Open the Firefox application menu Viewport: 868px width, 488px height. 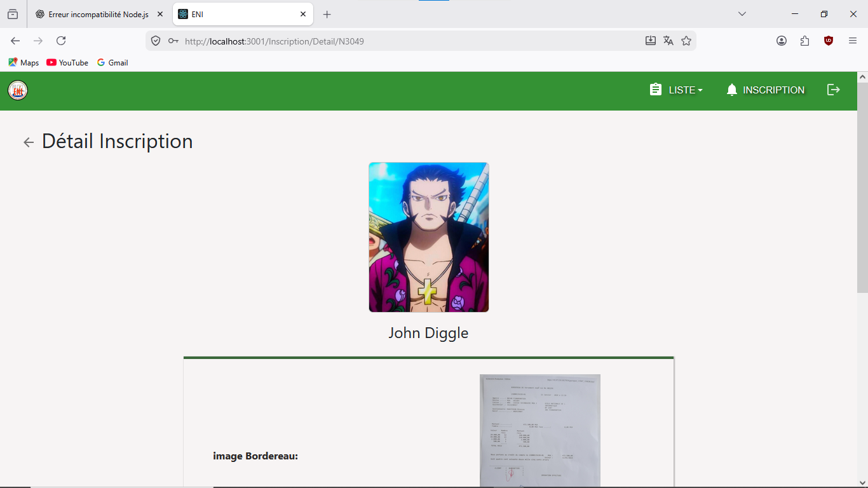853,41
